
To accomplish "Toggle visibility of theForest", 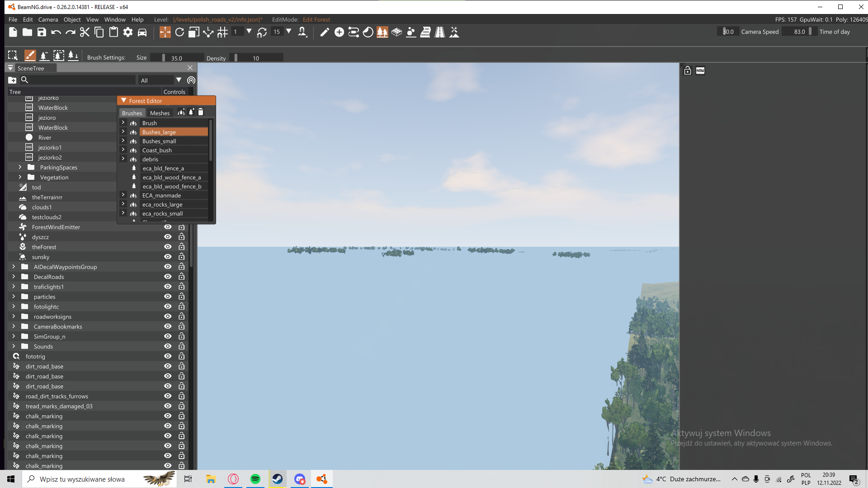I will (x=168, y=247).
